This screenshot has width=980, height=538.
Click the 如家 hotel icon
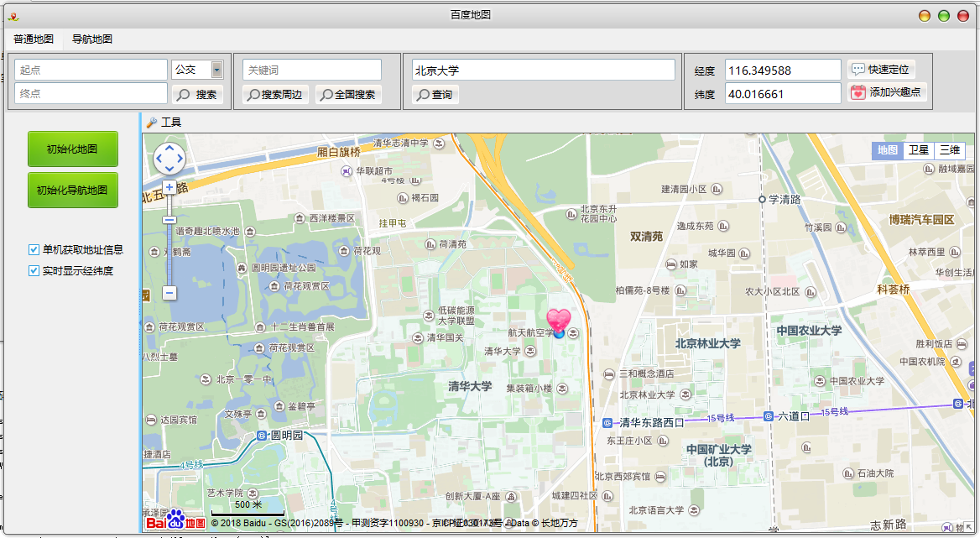click(670, 264)
